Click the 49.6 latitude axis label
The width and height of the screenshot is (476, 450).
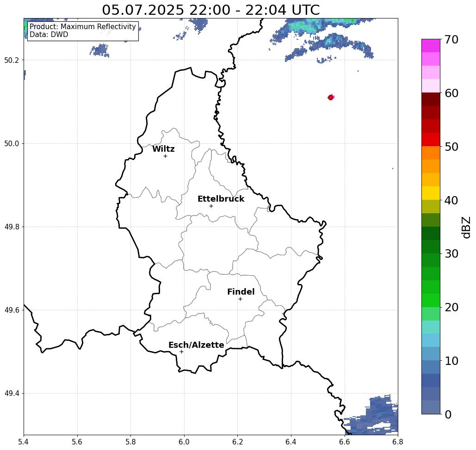12,310
